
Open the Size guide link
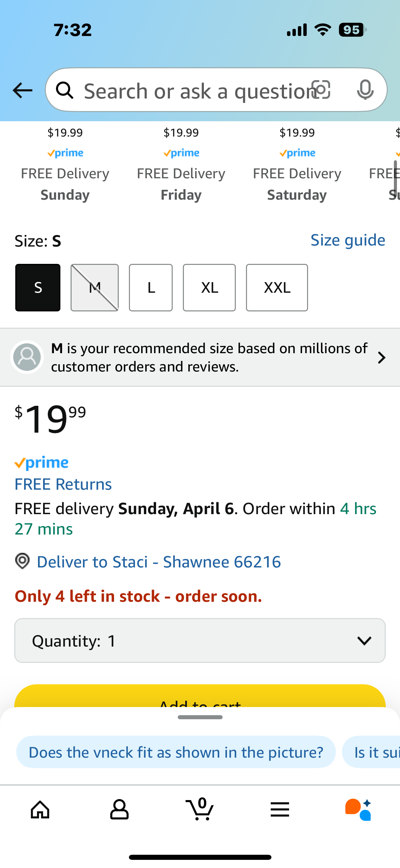point(348,240)
